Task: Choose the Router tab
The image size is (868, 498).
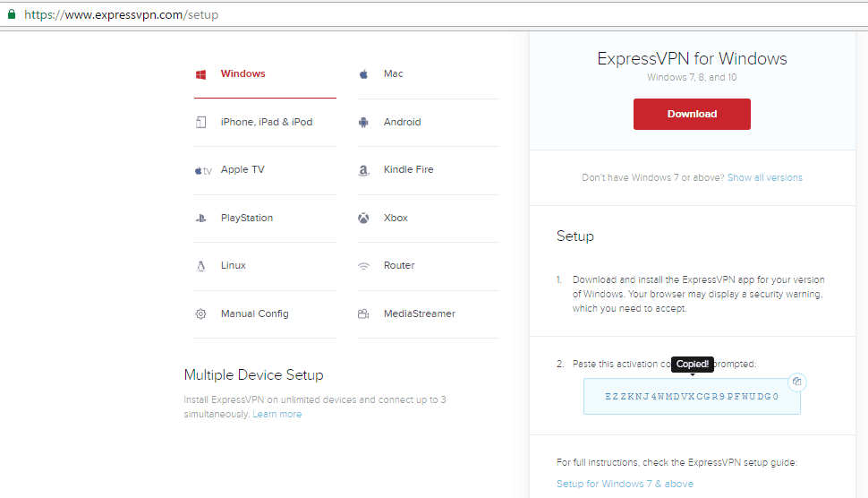Action: tap(428, 266)
